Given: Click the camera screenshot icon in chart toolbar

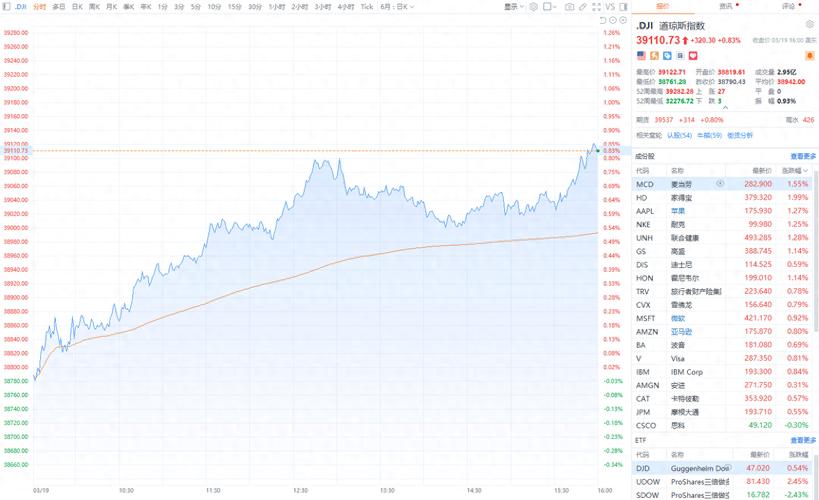Looking at the screenshot, I should [569, 6].
